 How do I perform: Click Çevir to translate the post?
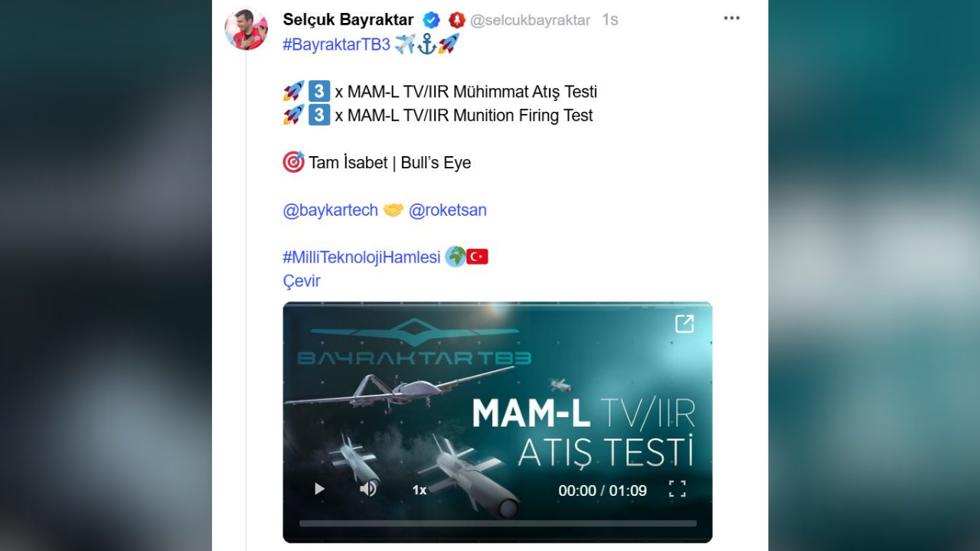[x=302, y=281]
